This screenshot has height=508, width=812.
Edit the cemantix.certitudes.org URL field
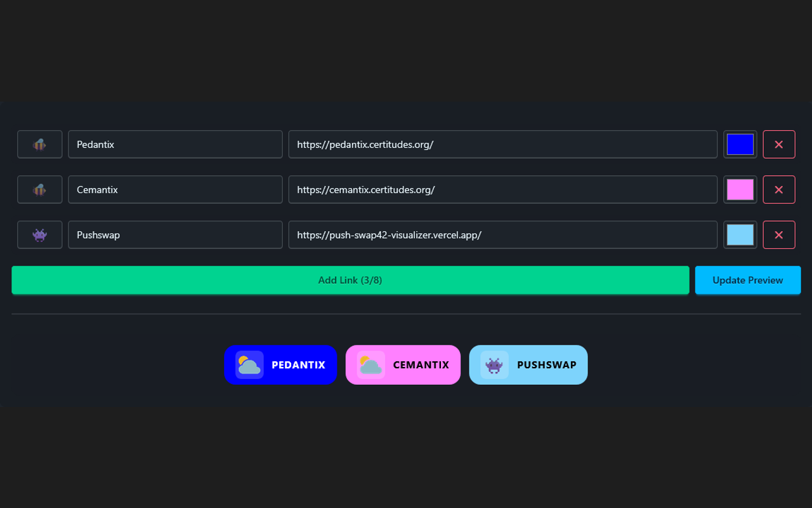(x=503, y=189)
